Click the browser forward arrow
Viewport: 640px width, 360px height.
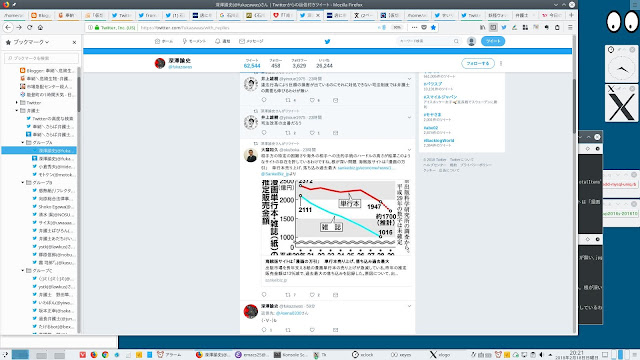19,27
